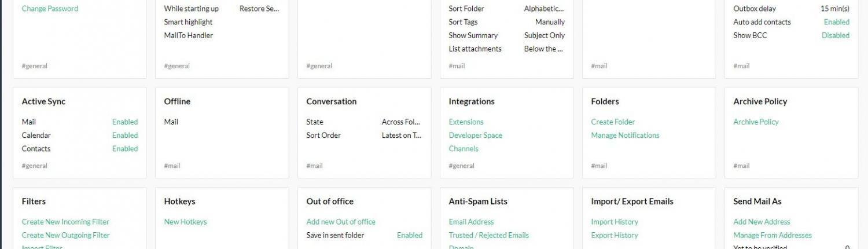Viewport: 868px width, 249px height.
Task: Change Sort Folder Alphabetic value
Action: 545,9
